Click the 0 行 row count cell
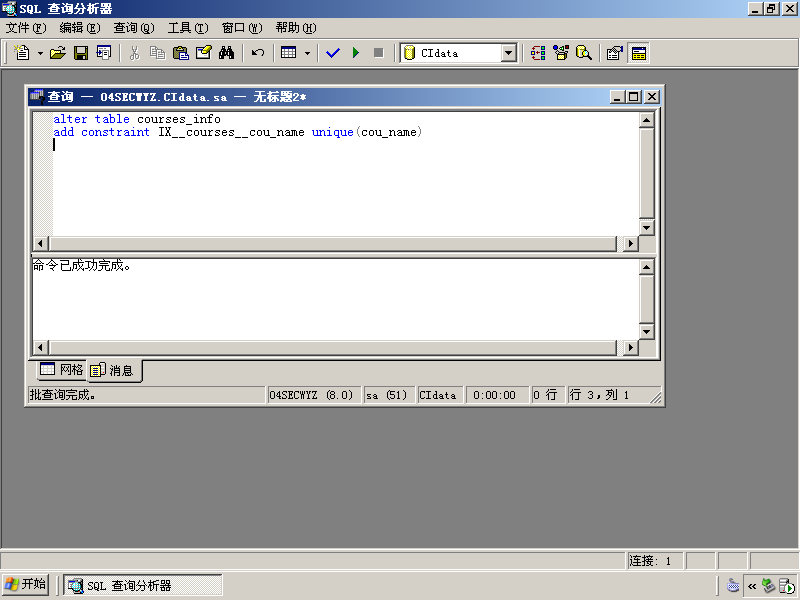The image size is (800, 600). [x=547, y=395]
